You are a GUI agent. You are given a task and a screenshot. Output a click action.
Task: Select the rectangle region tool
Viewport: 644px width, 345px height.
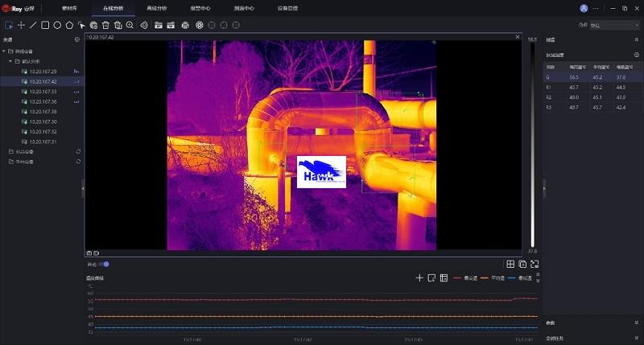pos(45,25)
